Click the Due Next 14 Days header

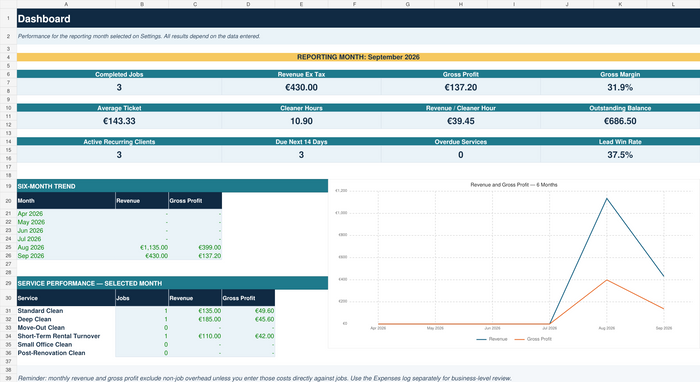pyautogui.click(x=301, y=141)
